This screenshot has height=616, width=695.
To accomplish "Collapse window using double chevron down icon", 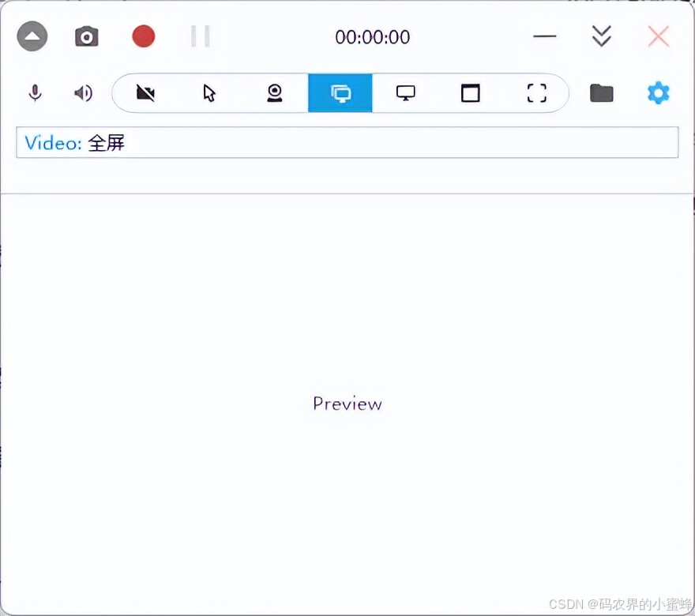I will (x=602, y=36).
